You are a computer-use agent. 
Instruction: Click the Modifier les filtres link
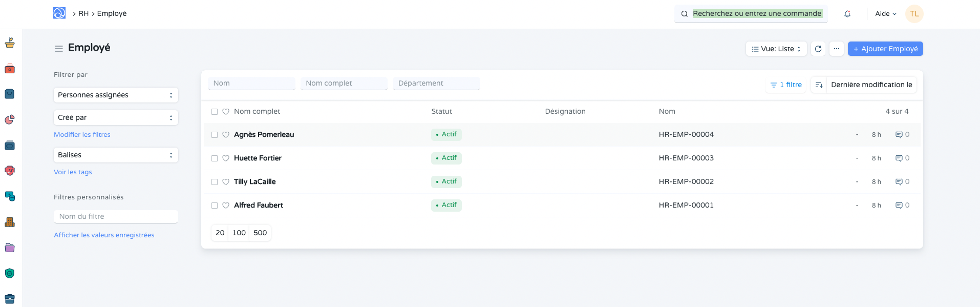82,135
